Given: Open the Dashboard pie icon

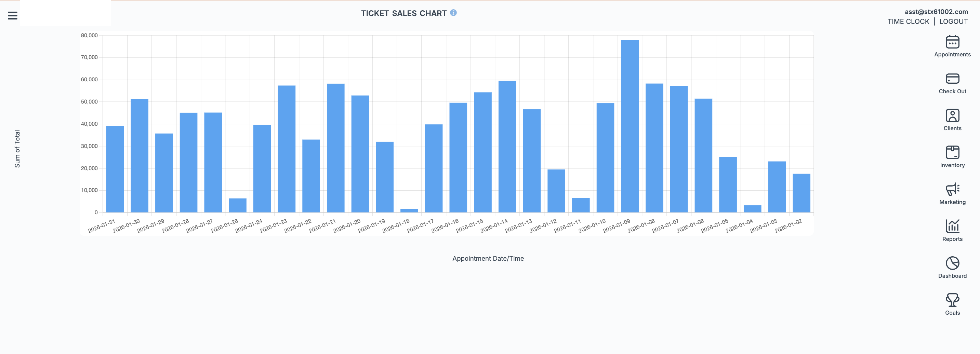Looking at the screenshot, I should pos(952,263).
